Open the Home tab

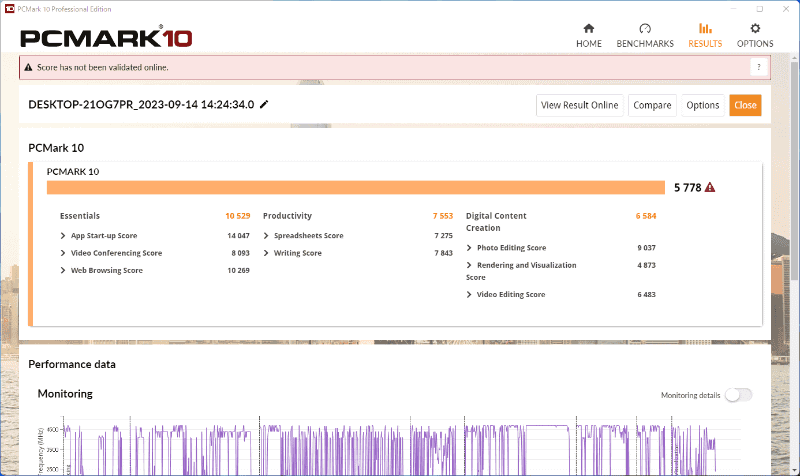tap(589, 36)
